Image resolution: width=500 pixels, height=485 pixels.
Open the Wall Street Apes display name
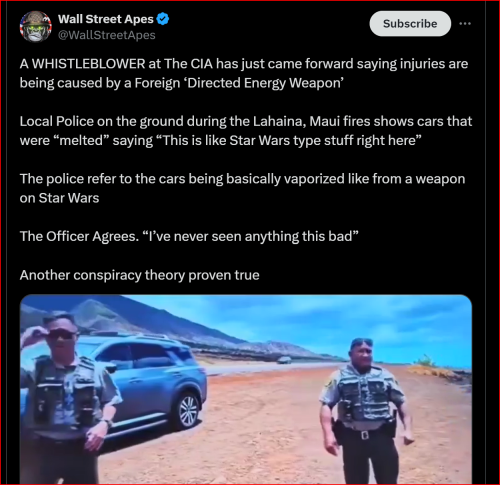(106, 19)
